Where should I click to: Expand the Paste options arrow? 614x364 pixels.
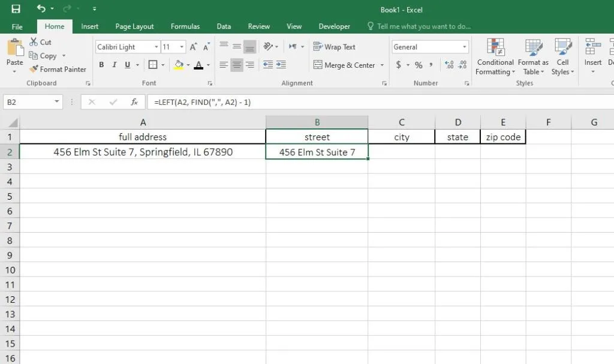(x=14, y=72)
